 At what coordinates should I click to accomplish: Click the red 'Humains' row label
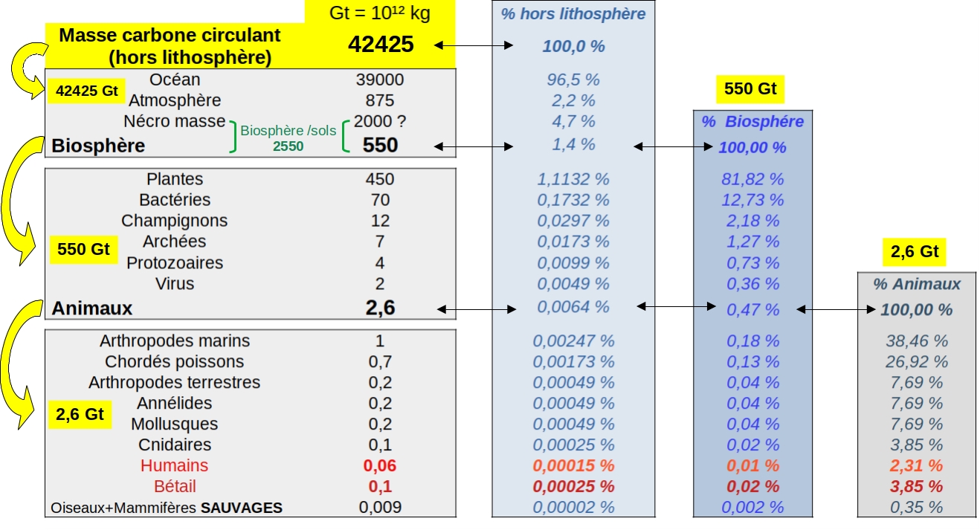[174, 465]
